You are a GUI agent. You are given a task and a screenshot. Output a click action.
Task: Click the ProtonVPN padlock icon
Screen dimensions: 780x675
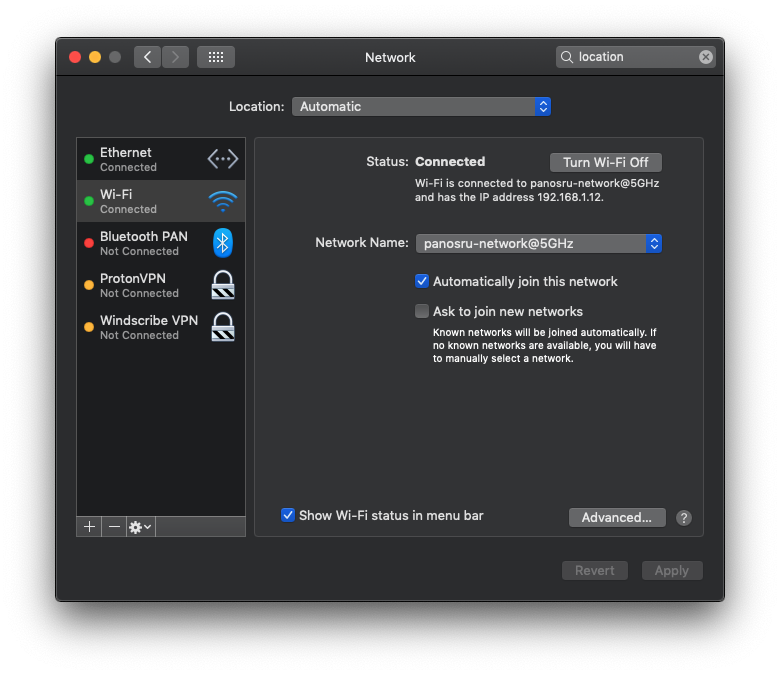[x=223, y=285]
